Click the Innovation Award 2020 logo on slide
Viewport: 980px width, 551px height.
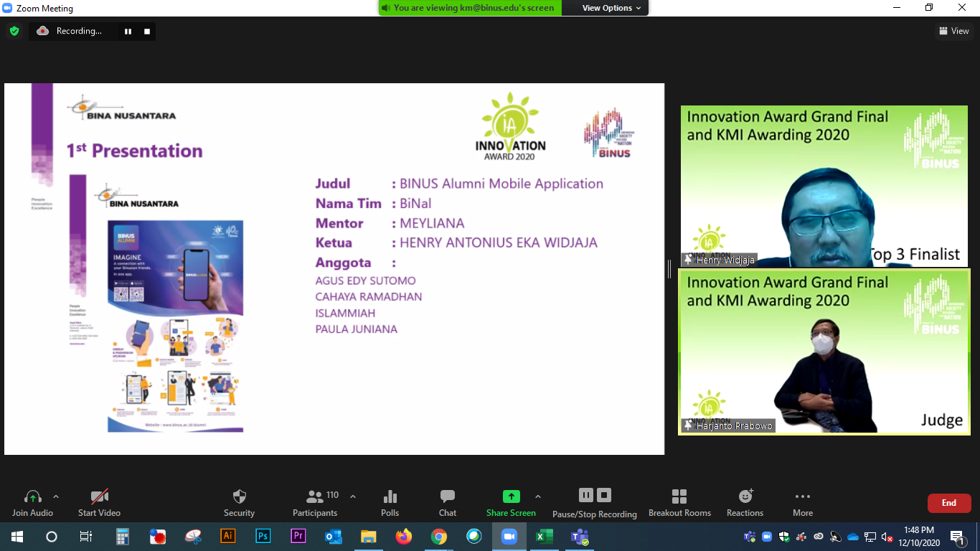click(x=511, y=126)
